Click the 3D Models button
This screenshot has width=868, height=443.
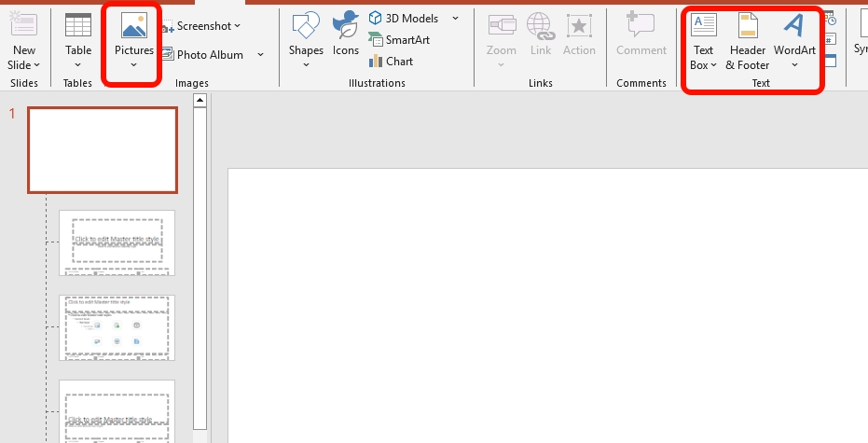click(404, 19)
